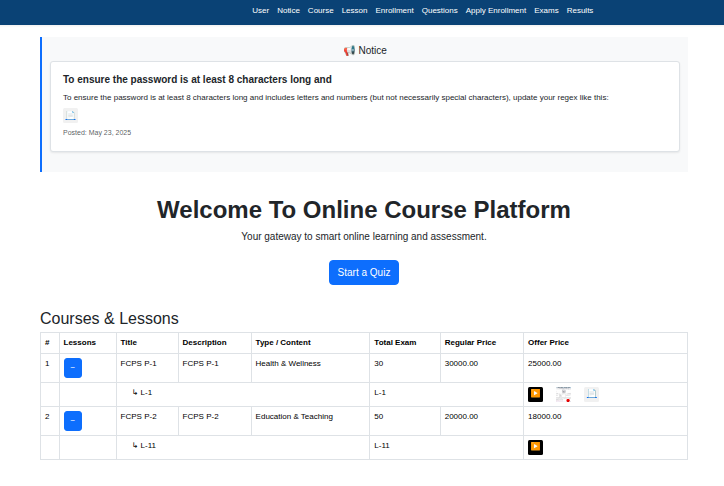The image size is (724, 486).
Task: Click the 30000.00 regular price cell
Action: click(x=482, y=368)
